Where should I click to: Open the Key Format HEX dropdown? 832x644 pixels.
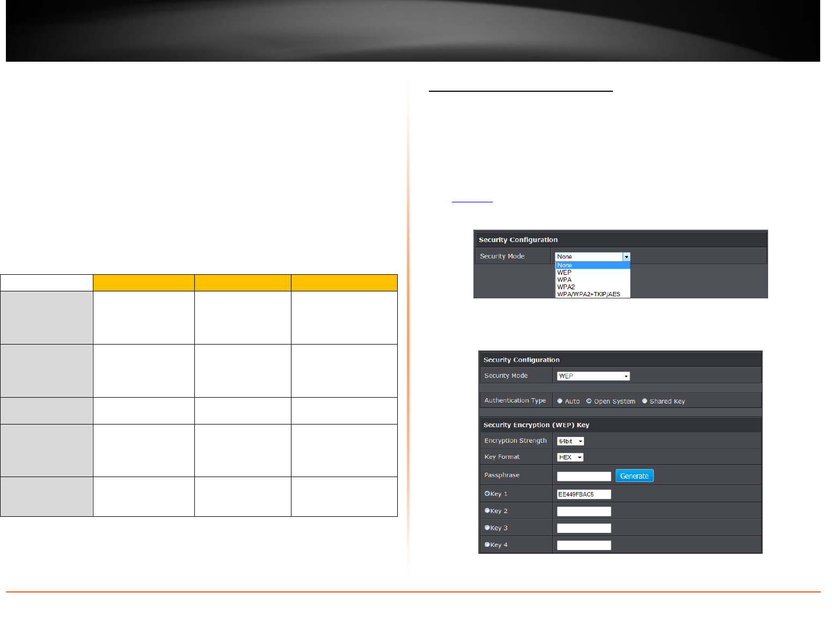coord(570,457)
